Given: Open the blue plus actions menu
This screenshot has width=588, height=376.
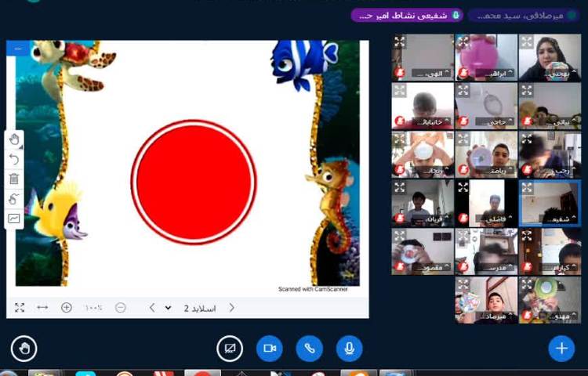Looking at the screenshot, I should coord(561,348).
